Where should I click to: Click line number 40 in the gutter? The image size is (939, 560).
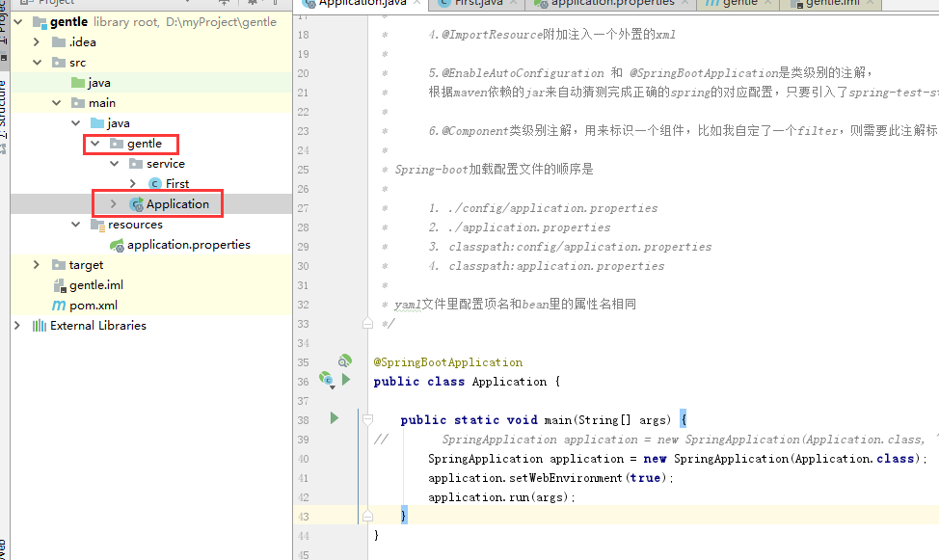pos(304,459)
